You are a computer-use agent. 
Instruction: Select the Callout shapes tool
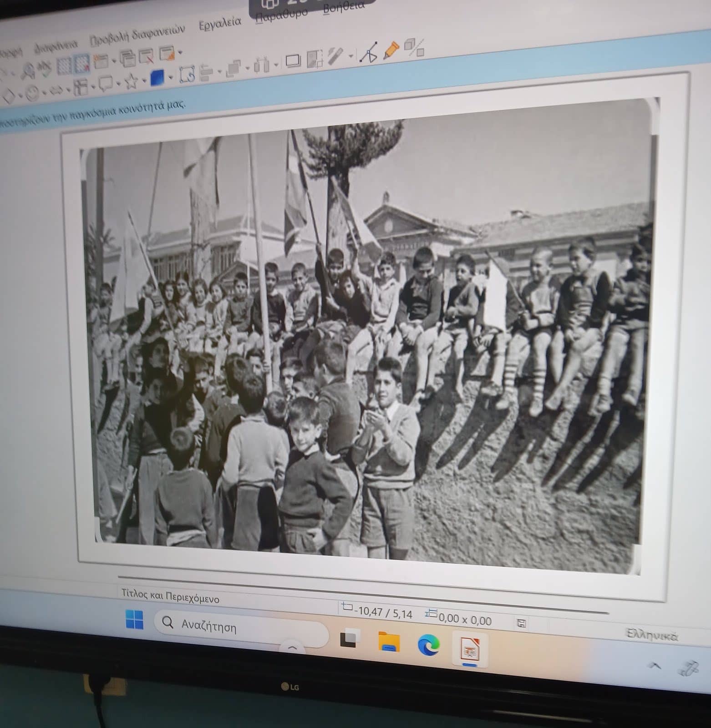(106, 84)
